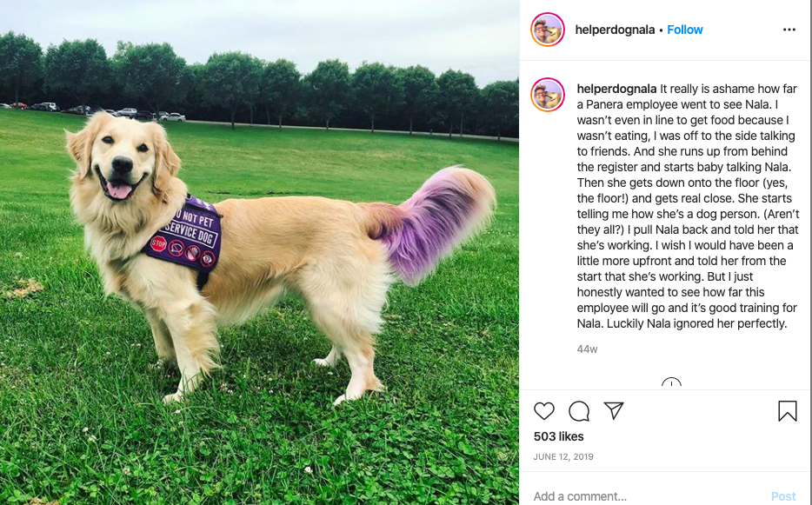Open the June 12, 2019 post date

pyautogui.click(x=563, y=457)
